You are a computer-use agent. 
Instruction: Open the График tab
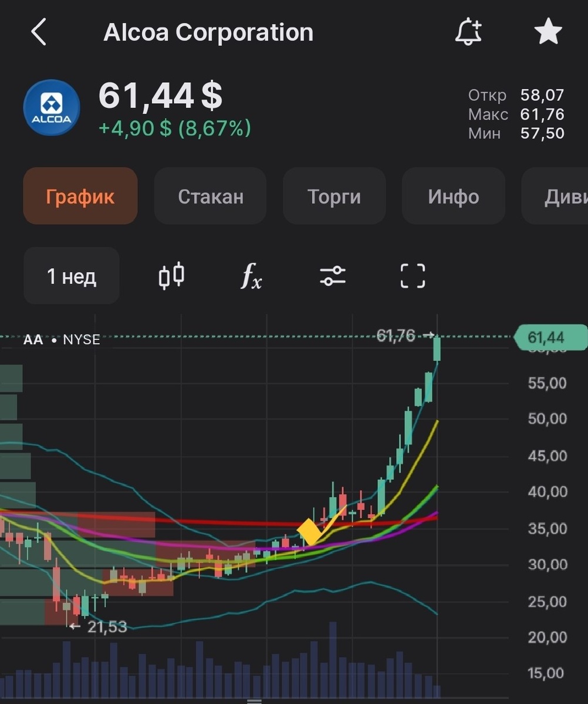pyautogui.click(x=80, y=196)
